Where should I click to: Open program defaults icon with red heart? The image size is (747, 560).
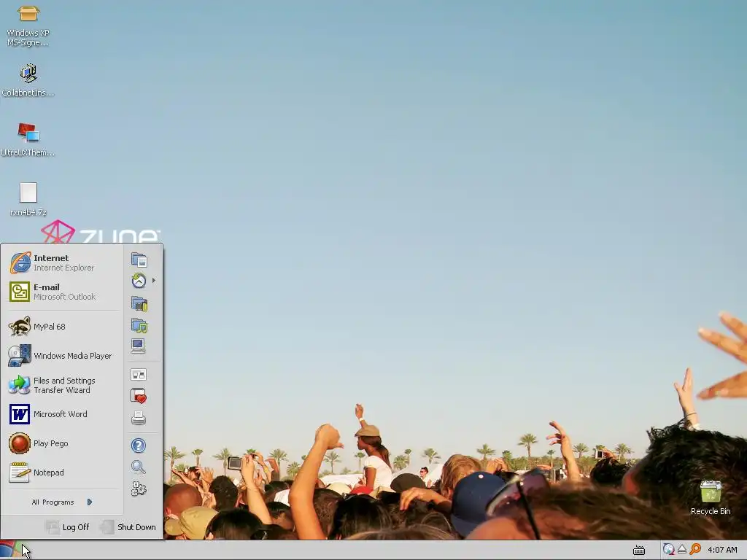pyautogui.click(x=139, y=396)
